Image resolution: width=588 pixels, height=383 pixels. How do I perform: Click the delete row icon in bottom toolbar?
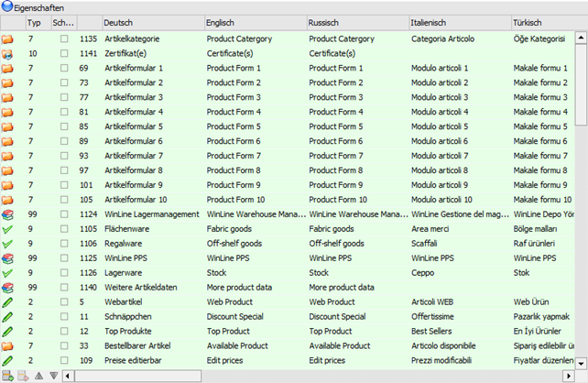click(x=22, y=376)
